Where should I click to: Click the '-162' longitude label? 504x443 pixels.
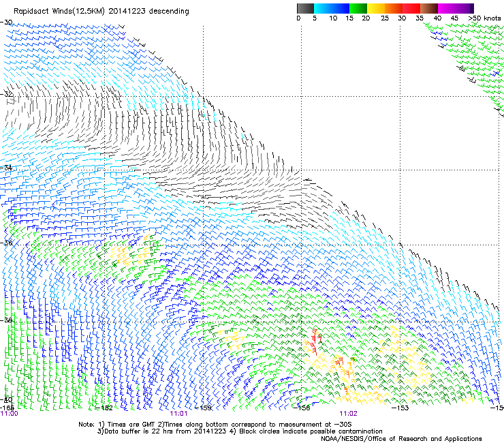click(x=105, y=408)
